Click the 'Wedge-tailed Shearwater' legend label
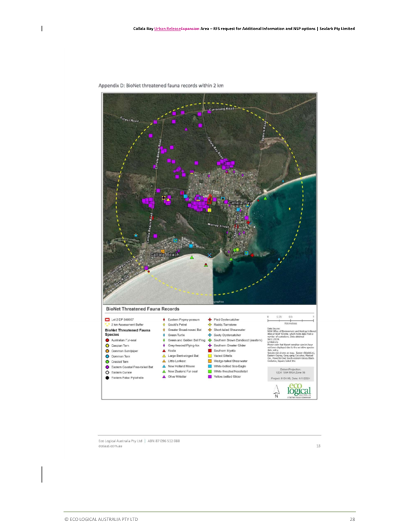Screen dimensions: 411x532 pos(231,361)
